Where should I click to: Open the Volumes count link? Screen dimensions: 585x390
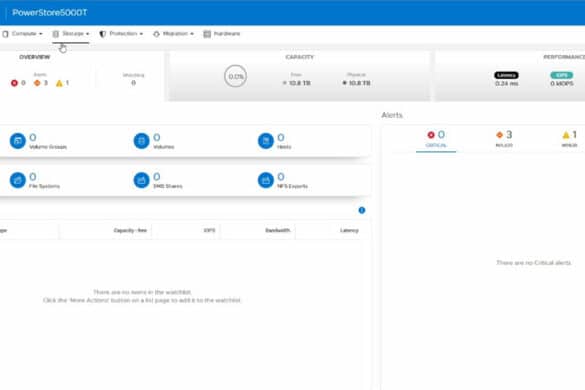point(157,137)
